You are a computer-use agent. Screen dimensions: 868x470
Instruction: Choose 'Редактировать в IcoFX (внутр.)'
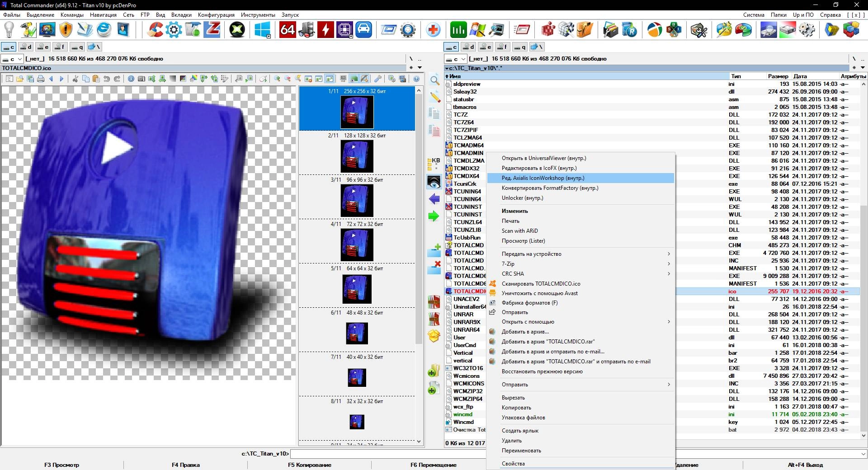coord(581,168)
